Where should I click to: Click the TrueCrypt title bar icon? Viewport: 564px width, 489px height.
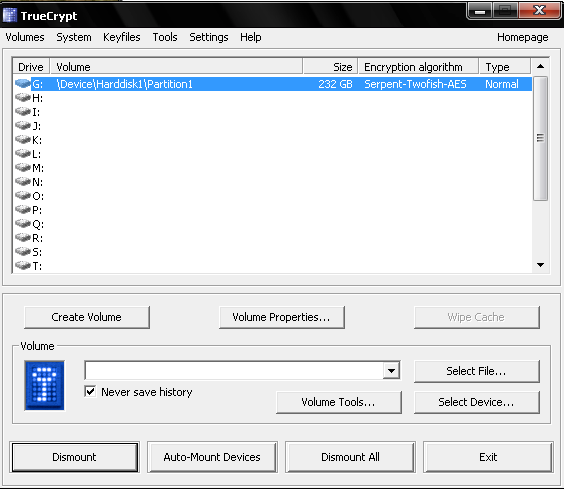[10, 15]
